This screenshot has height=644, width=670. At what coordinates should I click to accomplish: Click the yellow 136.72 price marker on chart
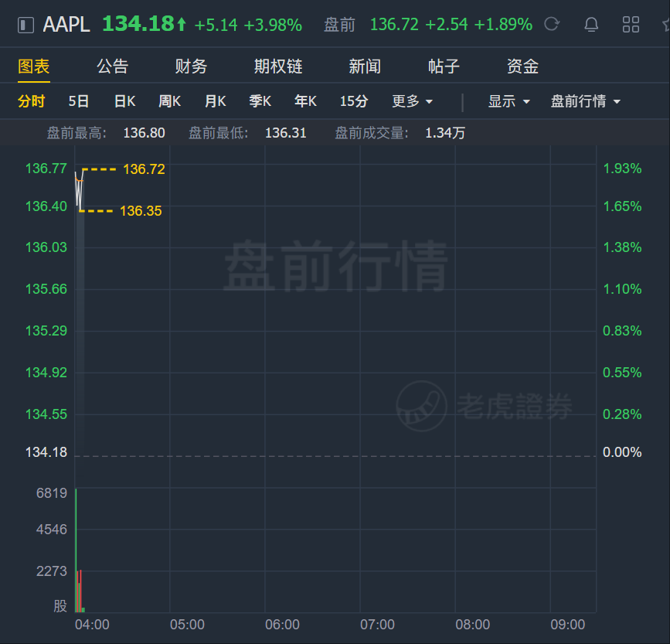pos(144,169)
